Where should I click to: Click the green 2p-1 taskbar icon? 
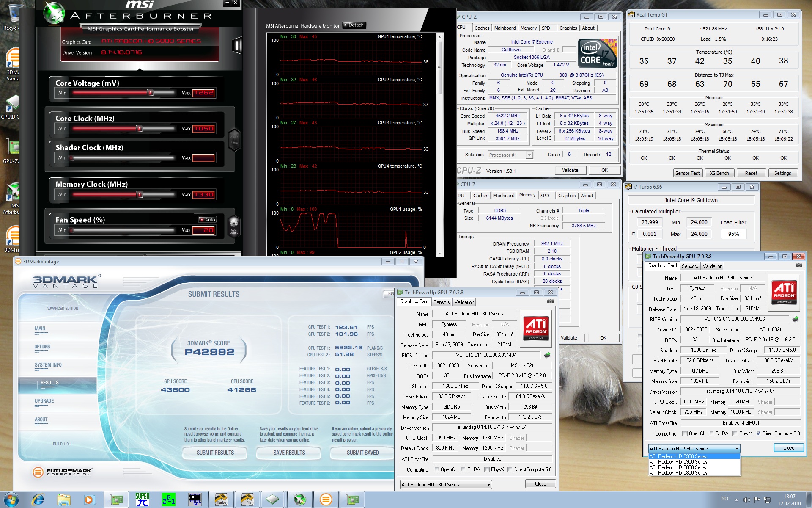tap(168, 500)
